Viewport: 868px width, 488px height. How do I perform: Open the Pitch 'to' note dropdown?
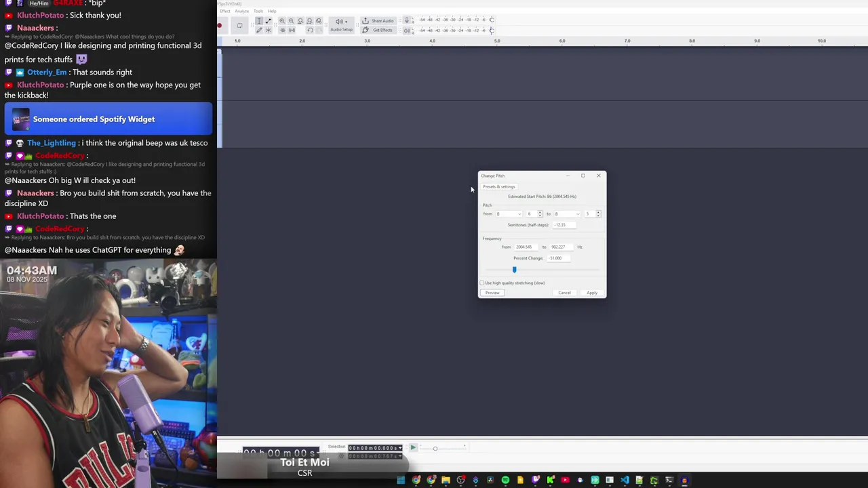568,214
